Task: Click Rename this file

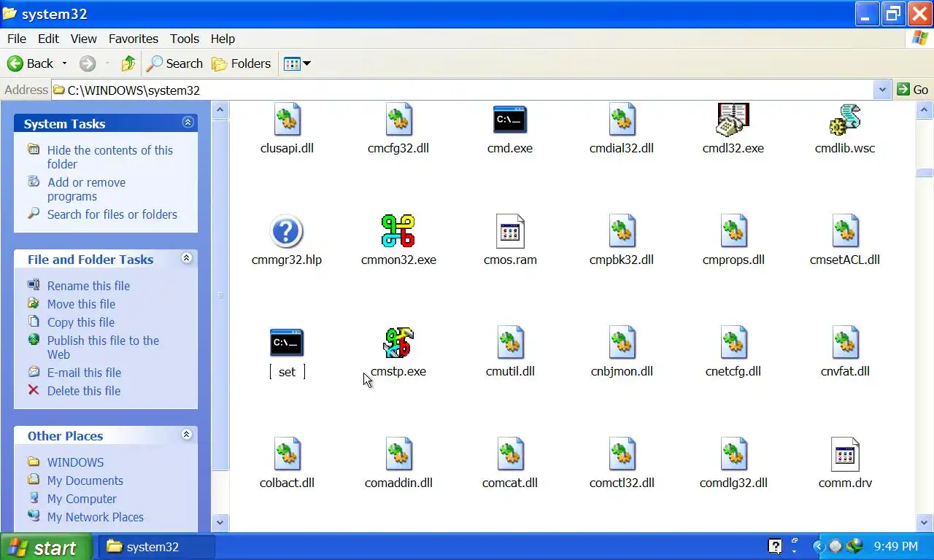Action: (88, 286)
